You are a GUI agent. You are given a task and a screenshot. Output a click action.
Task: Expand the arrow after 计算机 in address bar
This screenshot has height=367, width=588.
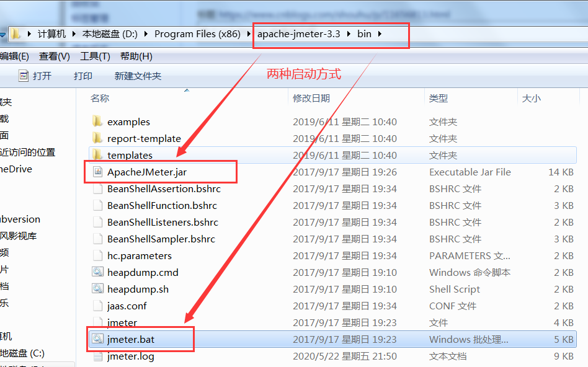pyautogui.click(x=74, y=33)
